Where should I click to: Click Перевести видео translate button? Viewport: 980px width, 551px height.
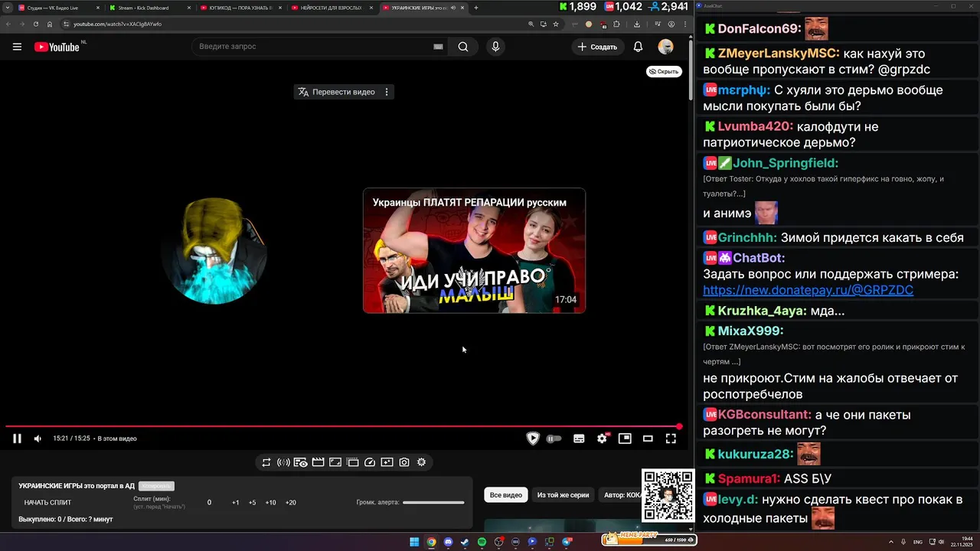pos(337,92)
